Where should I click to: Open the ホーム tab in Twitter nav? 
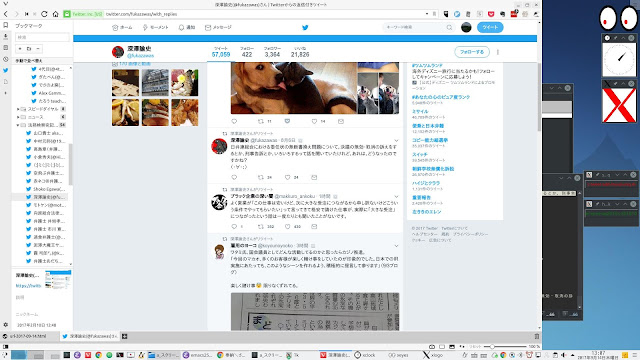click(122, 27)
